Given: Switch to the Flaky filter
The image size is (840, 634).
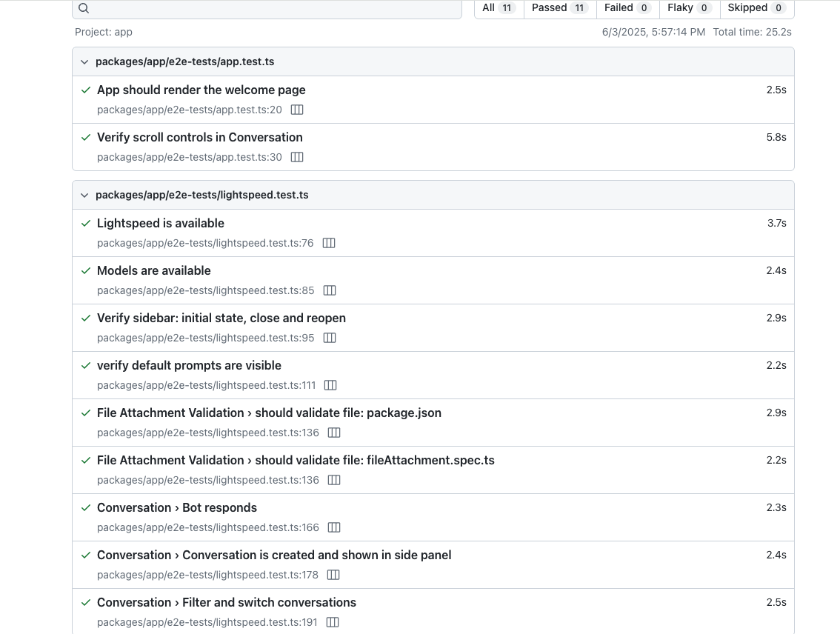Looking at the screenshot, I should 689,8.
